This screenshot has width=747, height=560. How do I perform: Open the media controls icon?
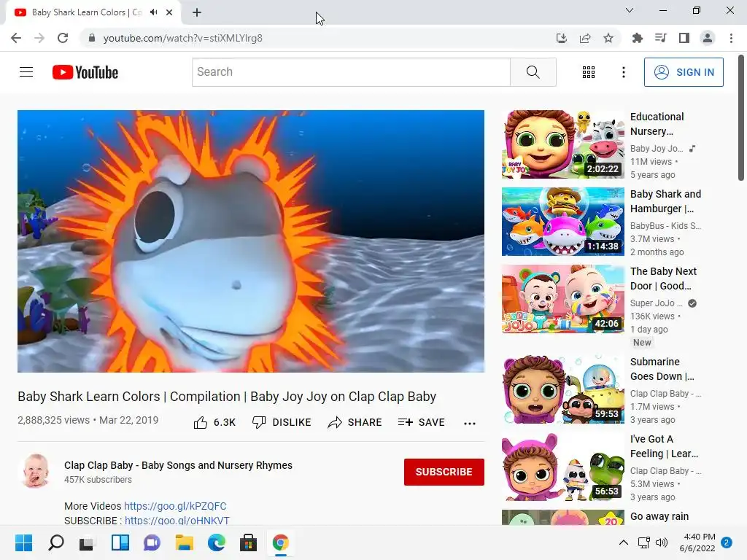[660, 38]
